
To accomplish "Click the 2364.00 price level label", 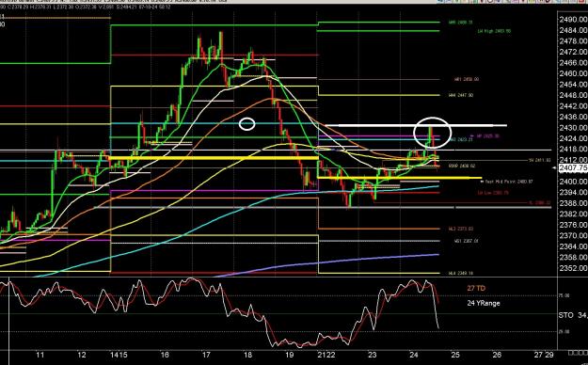I will point(573,246).
